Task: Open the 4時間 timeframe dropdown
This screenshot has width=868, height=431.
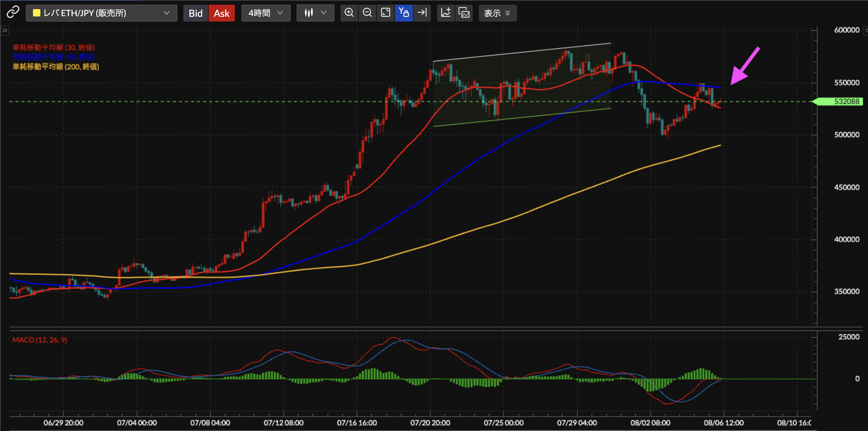Action: 265,13
